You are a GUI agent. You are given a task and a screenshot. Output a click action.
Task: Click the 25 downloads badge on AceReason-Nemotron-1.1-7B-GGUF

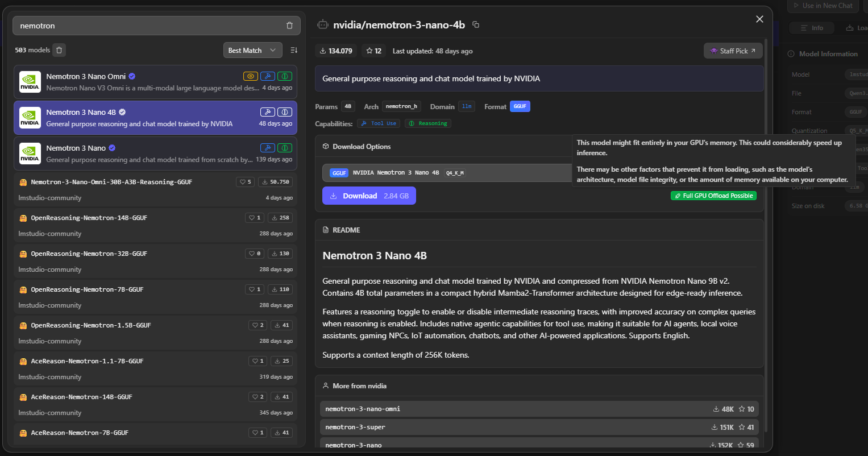point(282,361)
